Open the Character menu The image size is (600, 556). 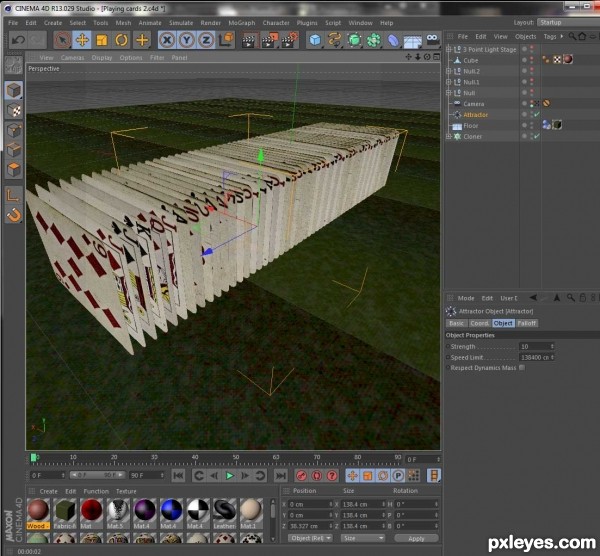click(x=276, y=23)
